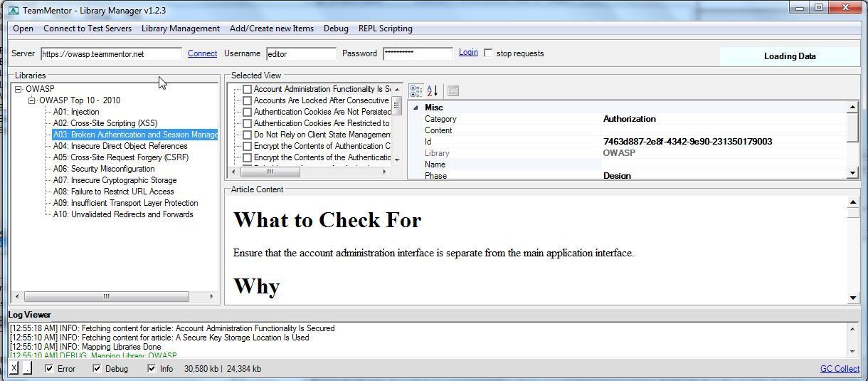Collapse the OWASP library tree node
The height and width of the screenshot is (381, 868).
click(18, 90)
